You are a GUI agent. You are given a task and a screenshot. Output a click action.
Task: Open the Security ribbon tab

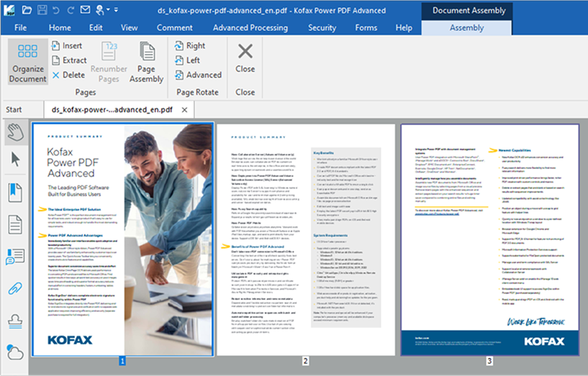[x=322, y=28]
